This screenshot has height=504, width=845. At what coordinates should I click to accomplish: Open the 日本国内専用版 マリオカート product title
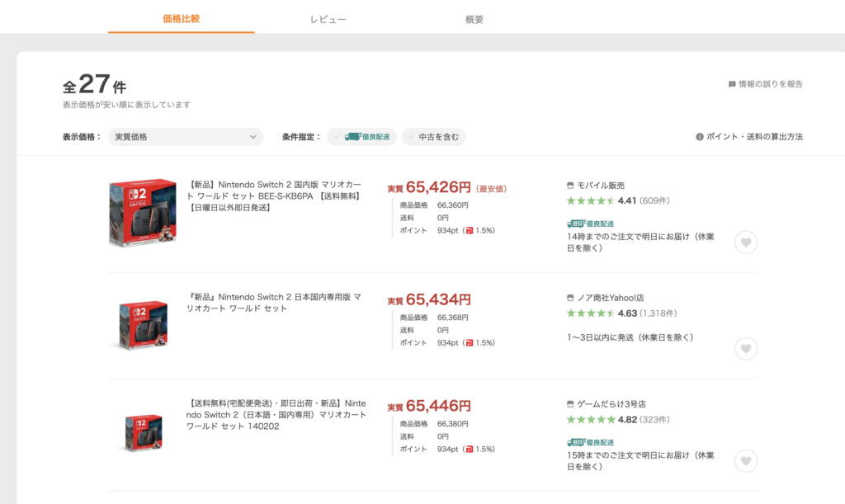pyautogui.click(x=274, y=303)
